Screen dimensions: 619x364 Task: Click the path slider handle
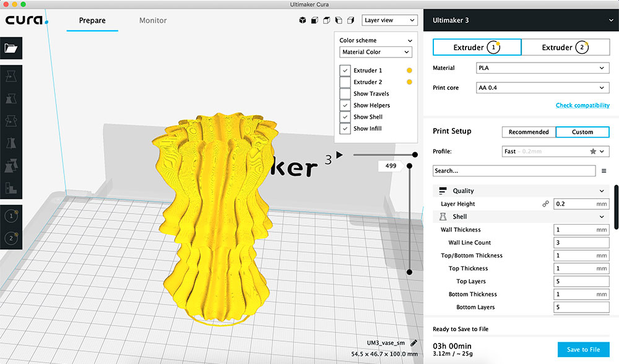(x=415, y=155)
